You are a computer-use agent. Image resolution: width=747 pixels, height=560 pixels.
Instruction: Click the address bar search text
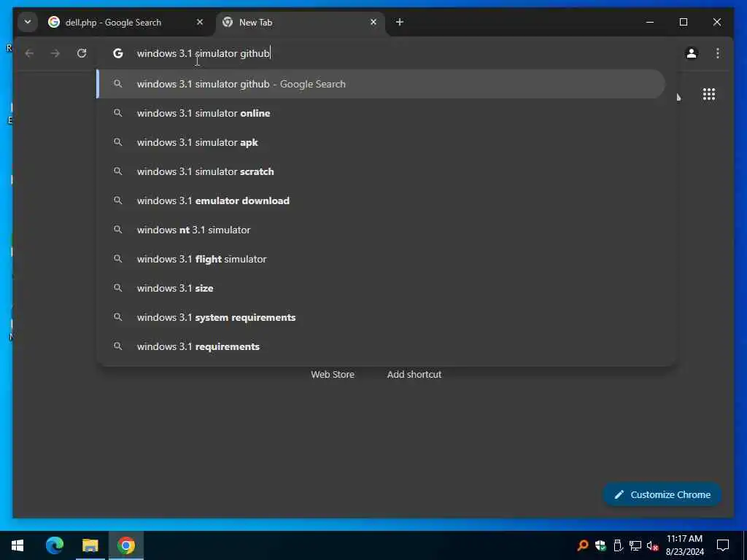(x=204, y=53)
